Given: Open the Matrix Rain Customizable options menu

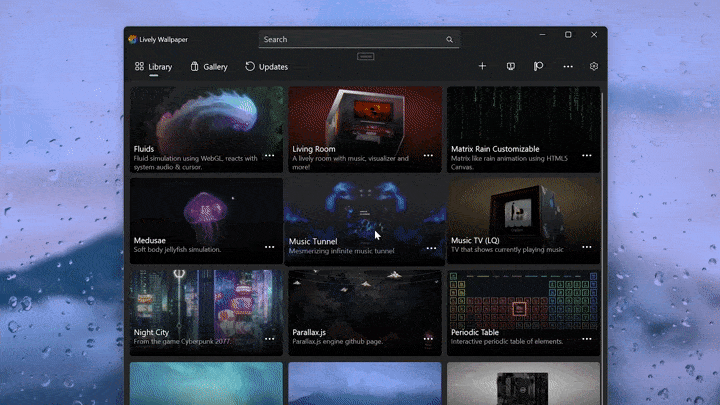Looking at the screenshot, I should 587,156.
